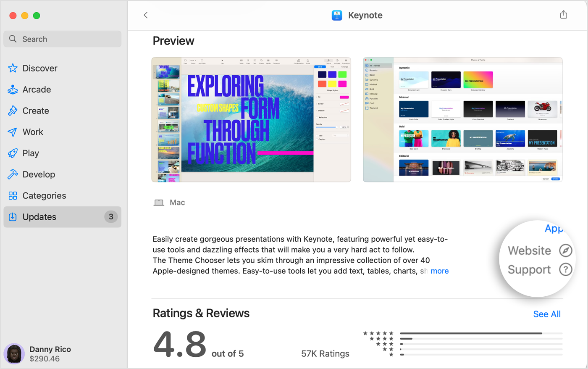Click the Updates download icon
The width and height of the screenshot is (588, 369).
pyautogui.click(x=13, y=217)
